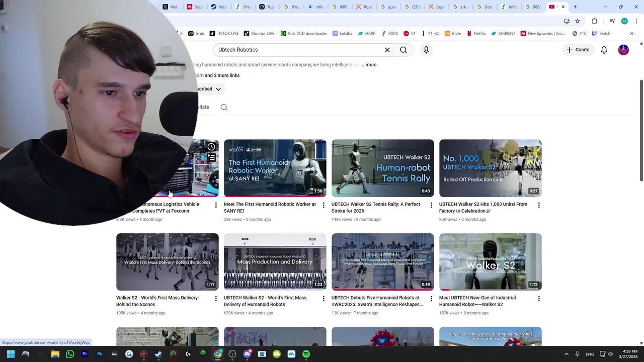This screenshot has width=644, height=362.
Task: Expand channel description with ...more
Action: tap(369, 65)
